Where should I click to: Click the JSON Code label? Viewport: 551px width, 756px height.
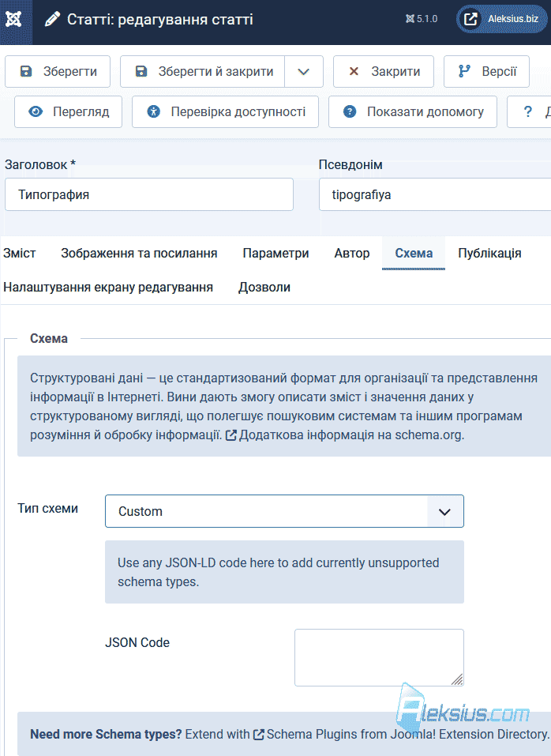[x=137, y=643]
